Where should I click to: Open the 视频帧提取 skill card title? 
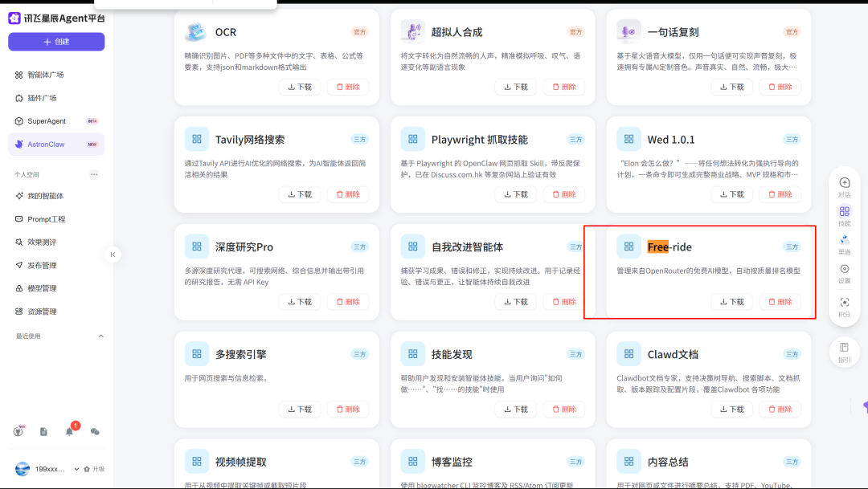tap(241, 462)
